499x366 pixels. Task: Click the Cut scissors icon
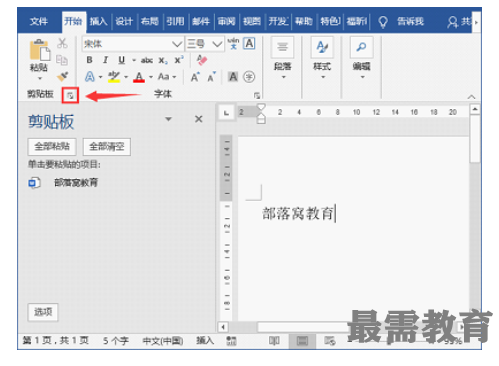pyautogui.click(x=62, y=43)
